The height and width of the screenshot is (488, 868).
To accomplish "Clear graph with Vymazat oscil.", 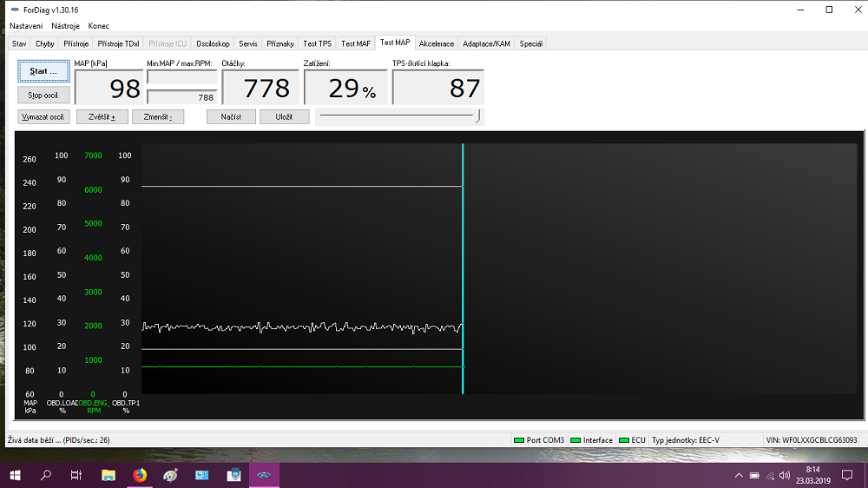I will pos(43,117).
